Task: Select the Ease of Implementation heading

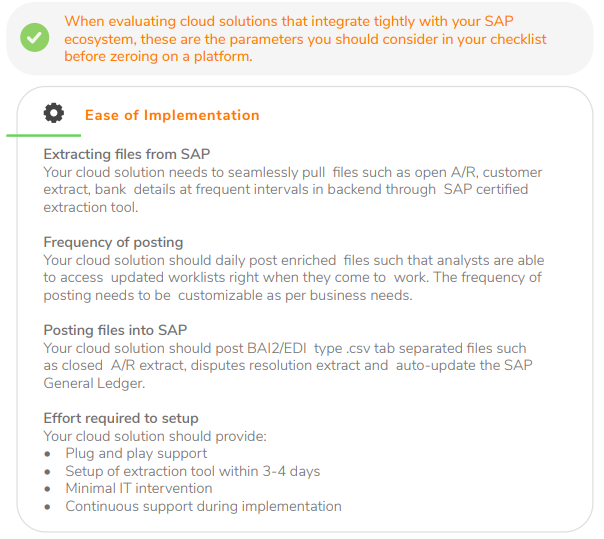Action: (172, 115)
